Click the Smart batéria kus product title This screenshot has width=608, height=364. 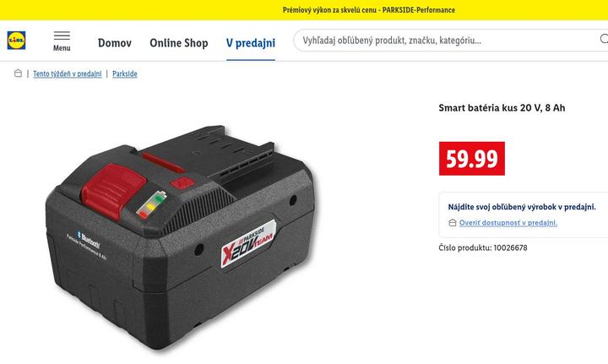(502, 108)
